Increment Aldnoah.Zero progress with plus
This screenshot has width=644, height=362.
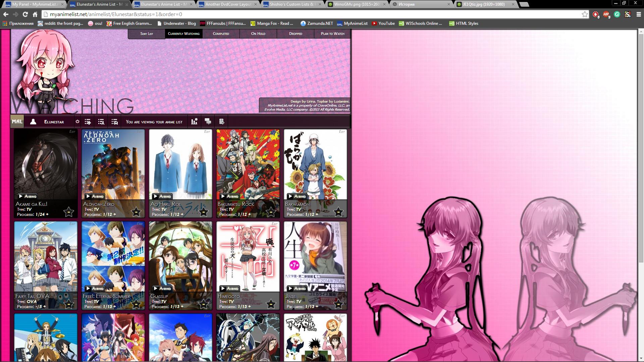(115, 215)
